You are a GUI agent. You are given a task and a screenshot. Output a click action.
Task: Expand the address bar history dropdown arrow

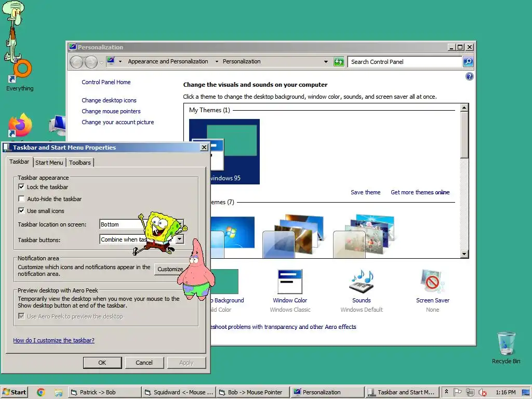coord(326,62)
